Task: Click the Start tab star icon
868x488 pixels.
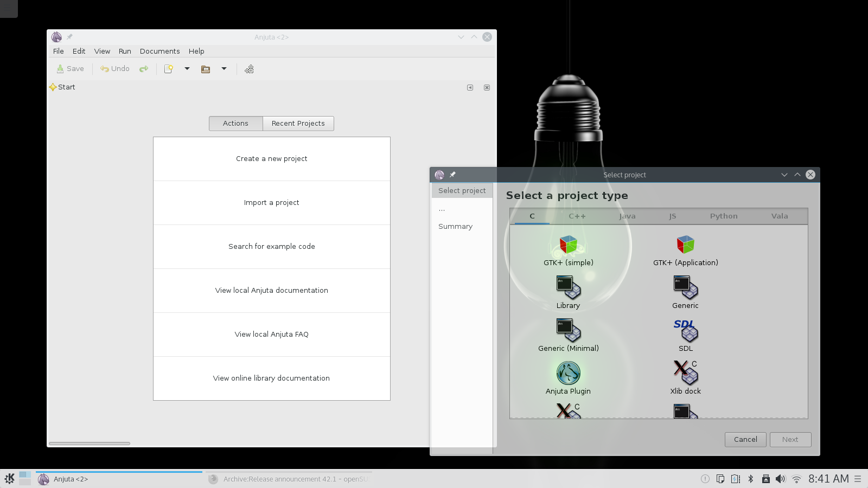Action: pyautogui.click(x=53, y=87)
